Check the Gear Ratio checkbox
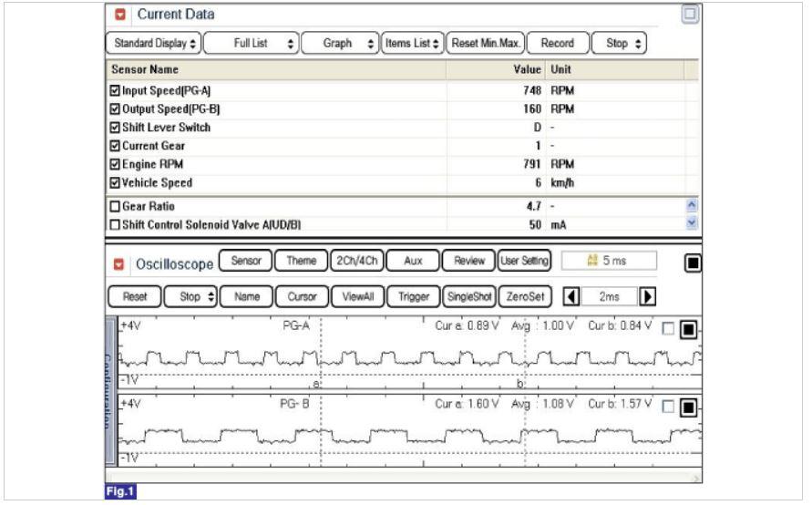This screenshot has height=505, width=812. (115, 207)
